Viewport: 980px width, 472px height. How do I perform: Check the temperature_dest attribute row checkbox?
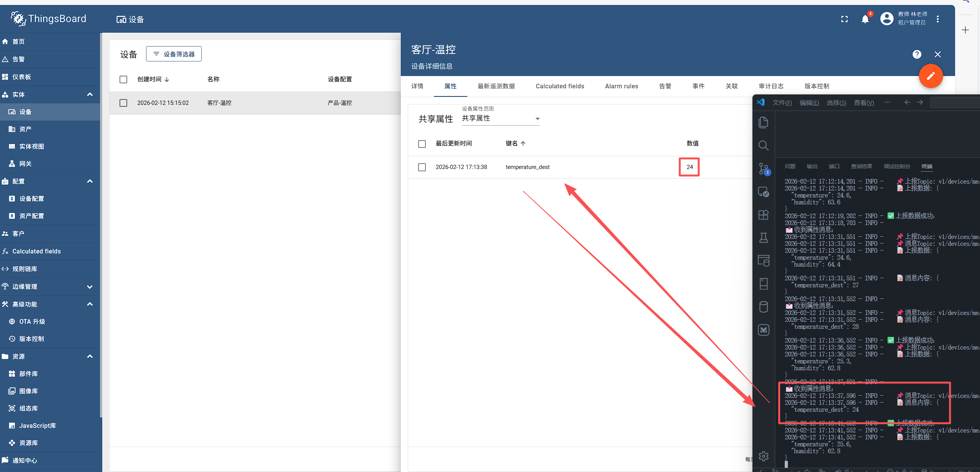(422, 167)
